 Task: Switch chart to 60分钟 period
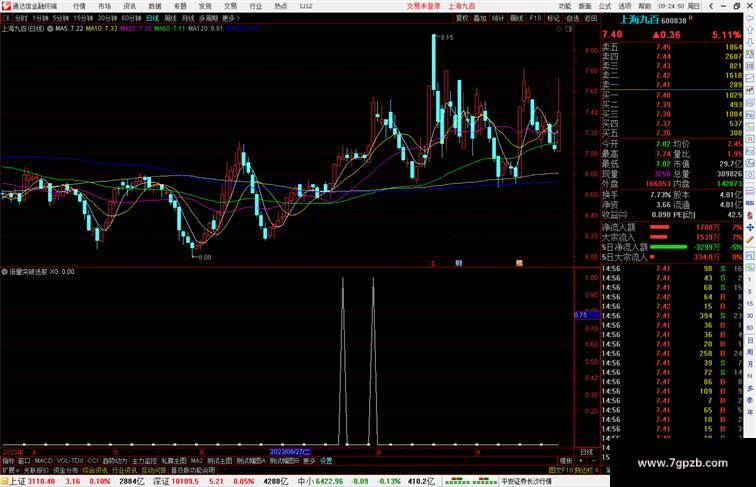pos(131,18)
